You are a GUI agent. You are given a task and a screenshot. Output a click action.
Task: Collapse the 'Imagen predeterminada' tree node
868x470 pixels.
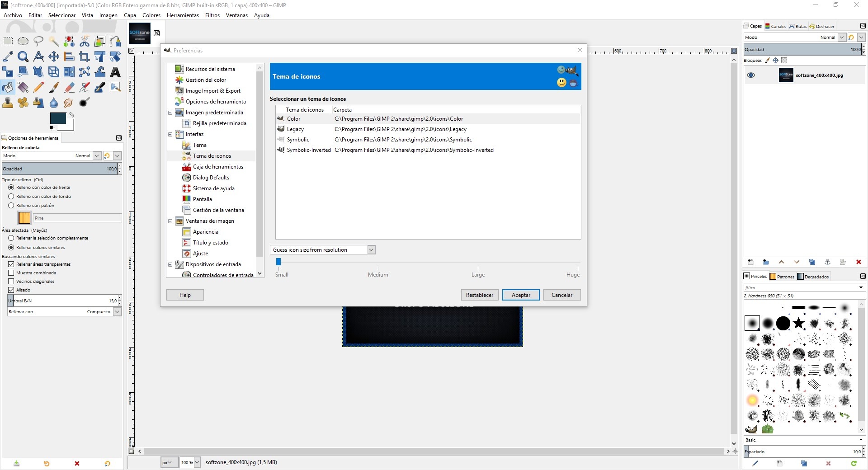(x=170, y=113)
